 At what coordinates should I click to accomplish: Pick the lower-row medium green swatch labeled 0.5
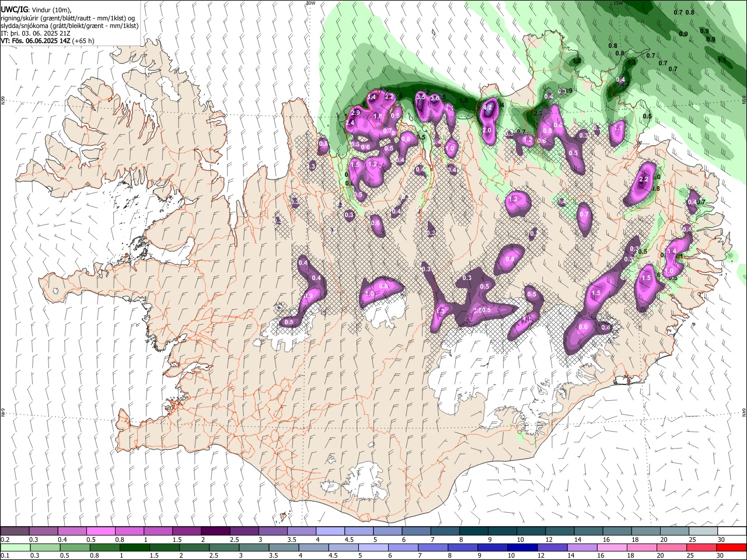pyautogui.click(x=75, y=547)
